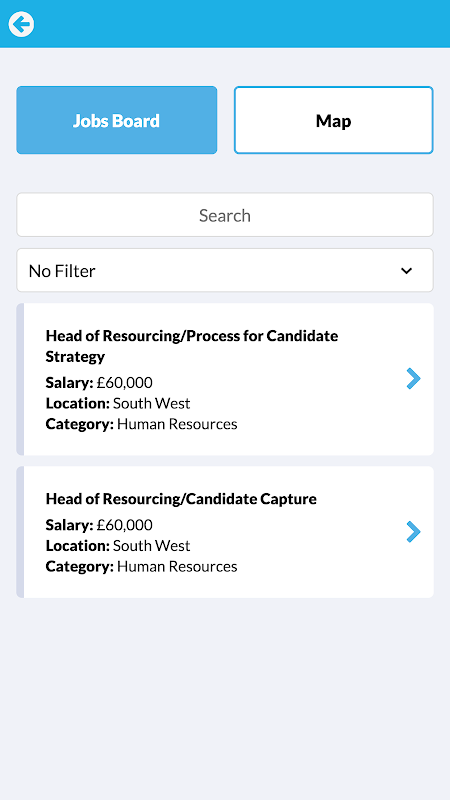Click the left accent bar of Candidate Capture card
This screenshot has width=450, height=800.
pyautogui.click(x=20, y=532)
